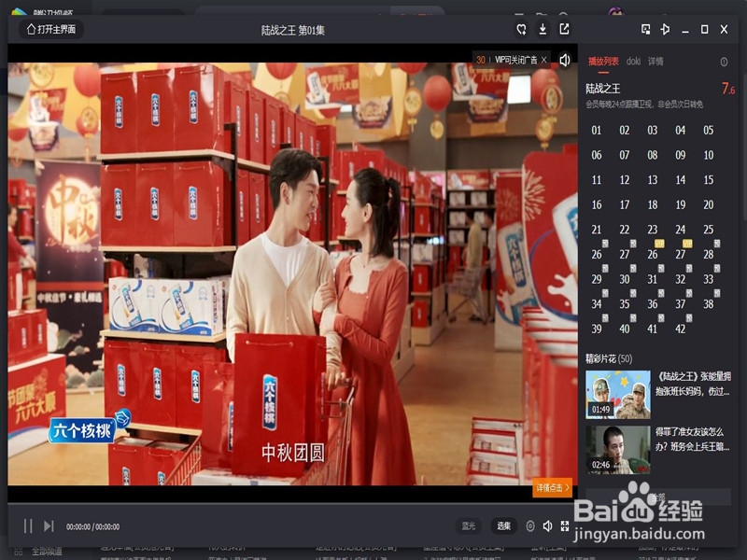Open the 02:46 clip thumbnail
This screenshot has height=560, width=747.
pos(618,450)
